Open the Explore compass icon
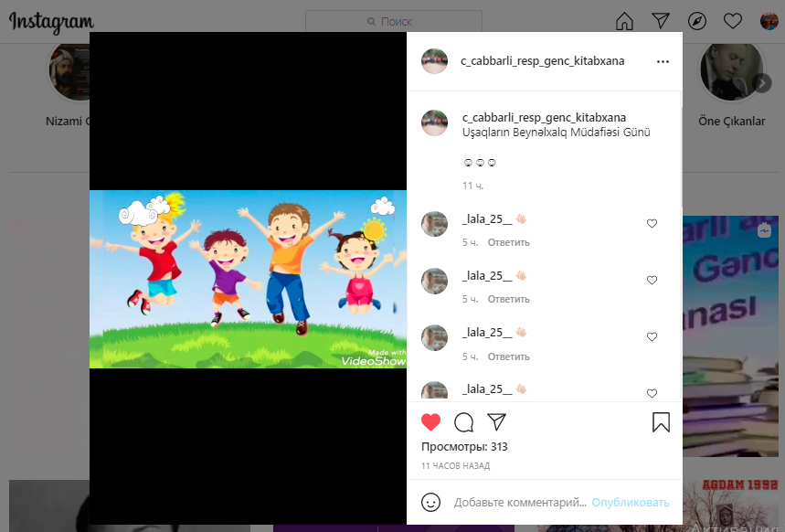 click(697, 21)
